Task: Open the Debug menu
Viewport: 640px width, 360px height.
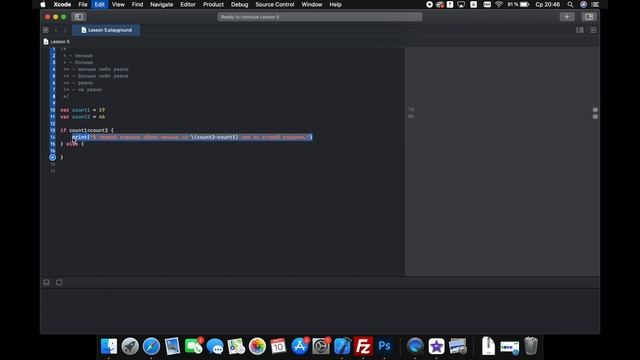Action: pos(239,4)
